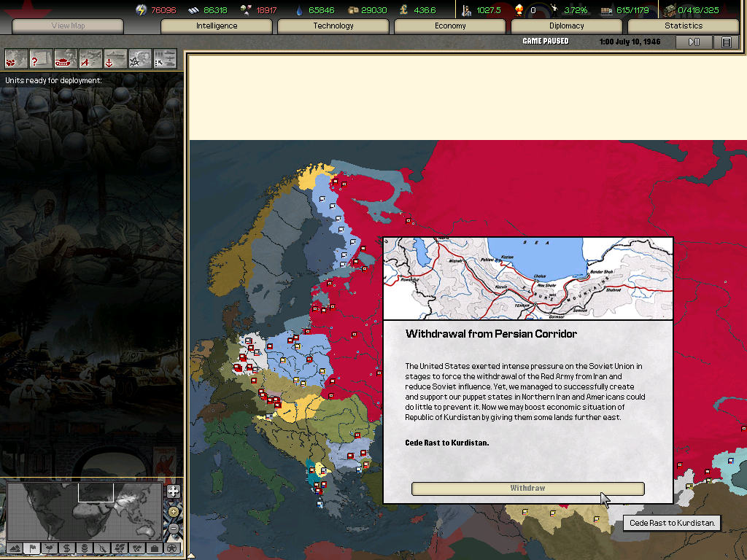This screenshot has height=560, width=747.
Task: Open the question mark events log icon
Action: pos(40,58)
